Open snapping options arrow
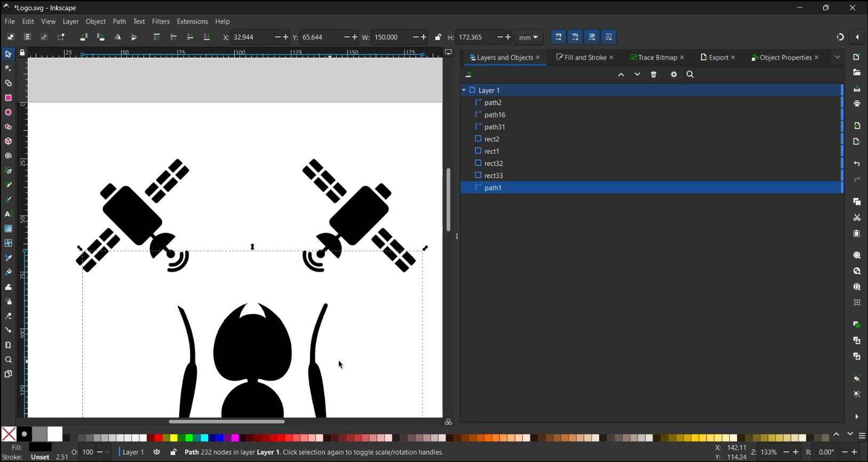868x462 pixels. point(857,37)
